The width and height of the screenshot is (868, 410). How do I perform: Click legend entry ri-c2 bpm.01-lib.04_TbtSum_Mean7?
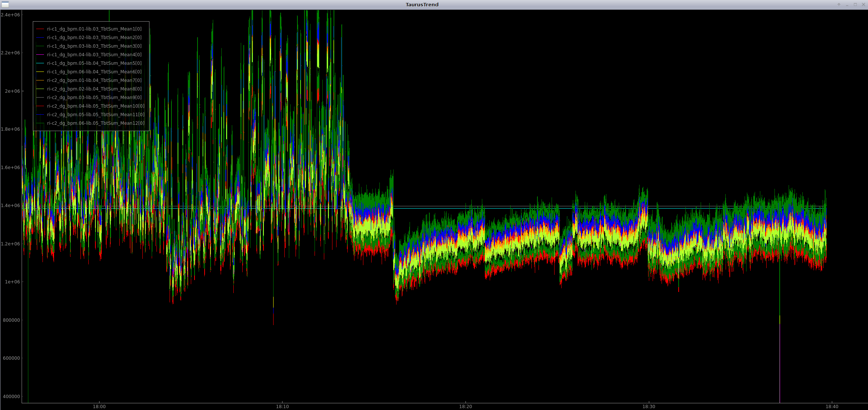coord(94,80)
